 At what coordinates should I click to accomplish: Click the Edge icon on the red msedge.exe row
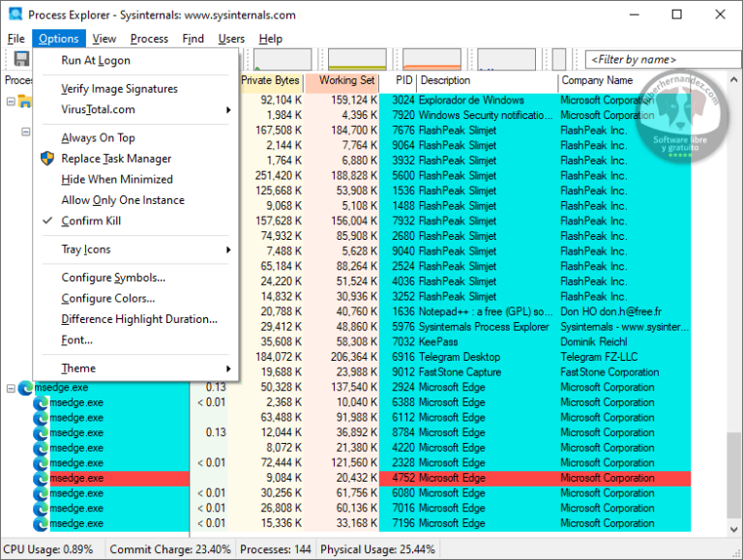click(x=41, y=478)
